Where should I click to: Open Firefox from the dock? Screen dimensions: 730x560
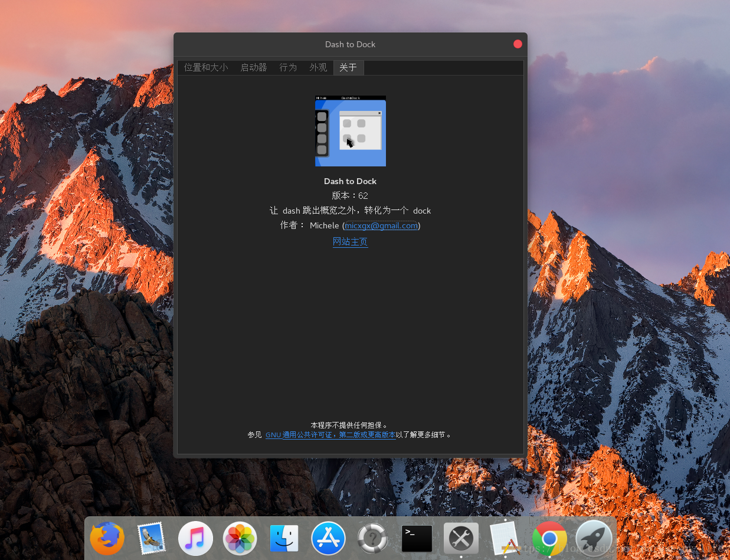pyautogui.click(x=107, y=539)
